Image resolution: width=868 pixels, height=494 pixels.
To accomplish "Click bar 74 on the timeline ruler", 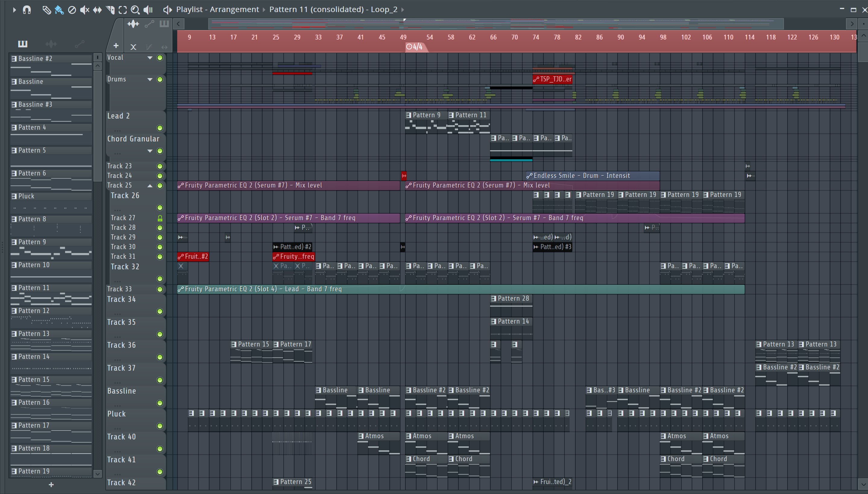I will click(536, 37).
